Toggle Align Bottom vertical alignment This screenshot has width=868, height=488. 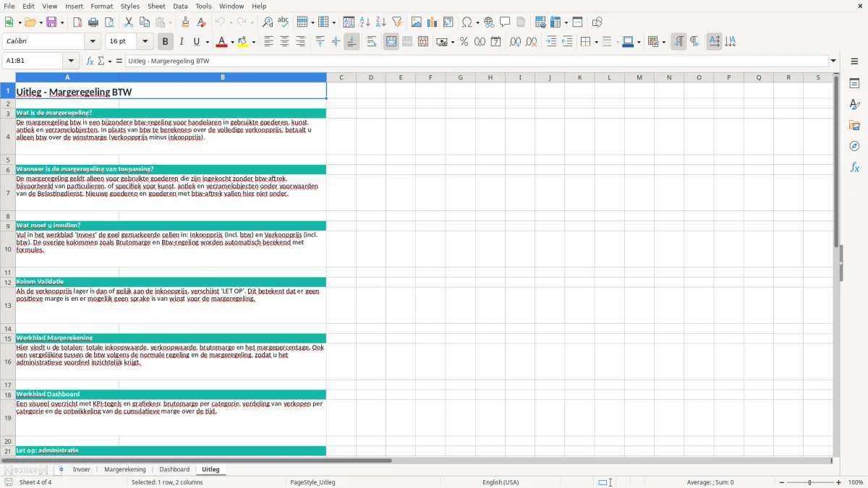click(352, 42)
